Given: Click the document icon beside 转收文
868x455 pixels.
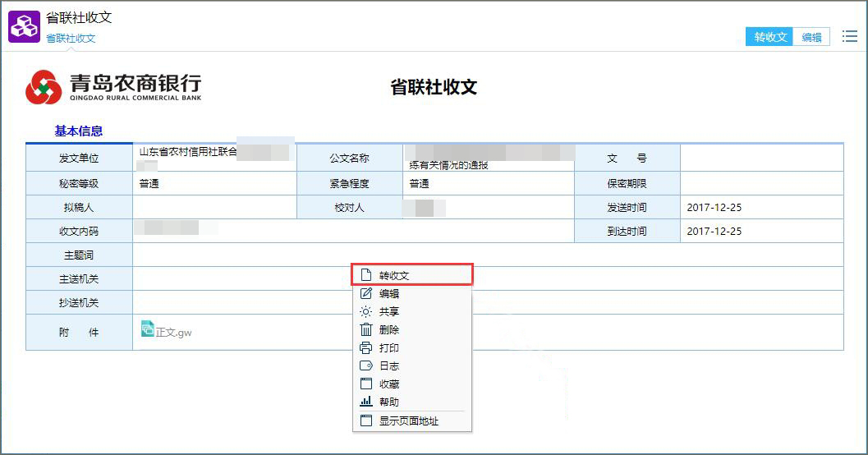Looking at the screenshot, I should pos(366,275).
